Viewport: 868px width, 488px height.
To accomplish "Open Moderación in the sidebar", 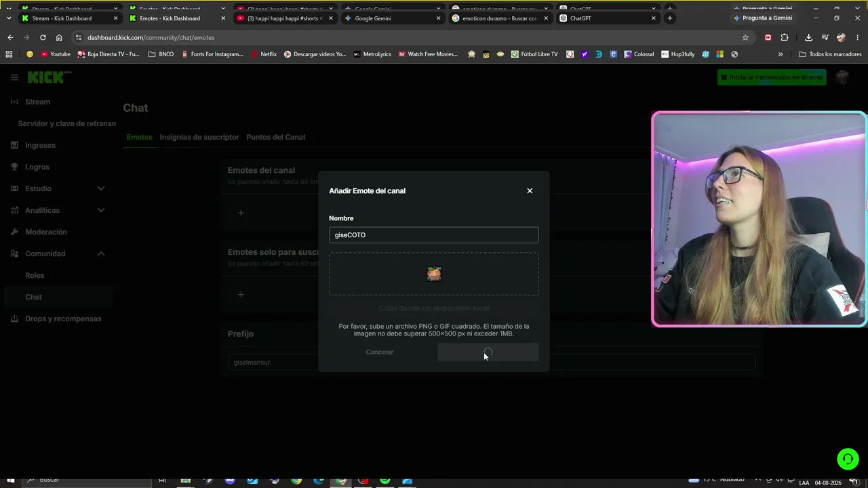I will 46,232.
